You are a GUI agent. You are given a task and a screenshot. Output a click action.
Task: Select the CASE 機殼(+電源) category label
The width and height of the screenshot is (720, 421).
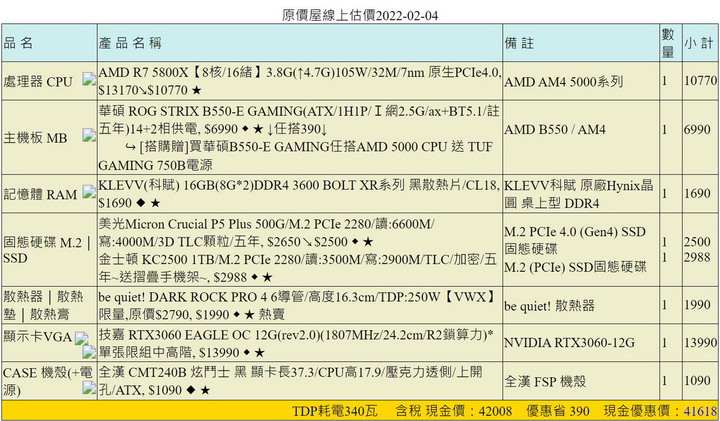[48, 381]
